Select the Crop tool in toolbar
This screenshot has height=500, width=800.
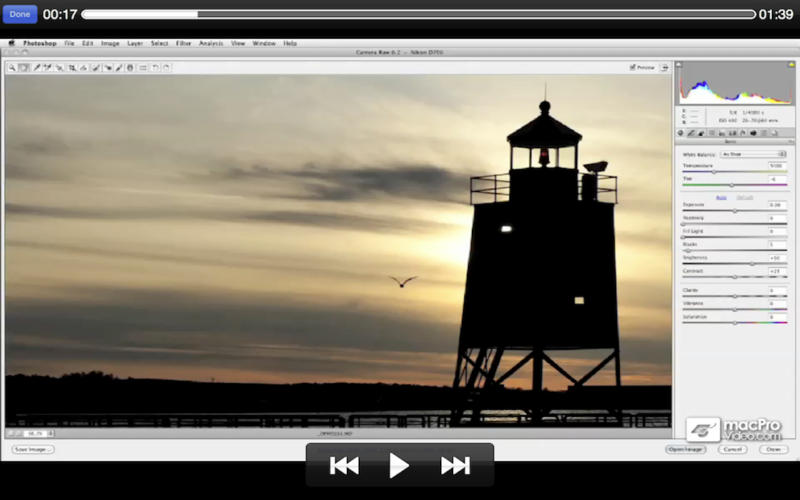71,68
